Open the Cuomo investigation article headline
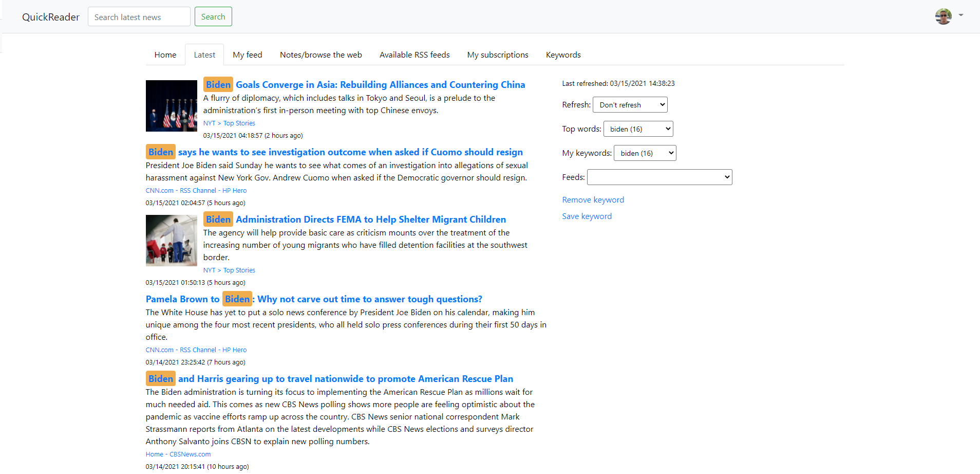 [x=334, y=152]
